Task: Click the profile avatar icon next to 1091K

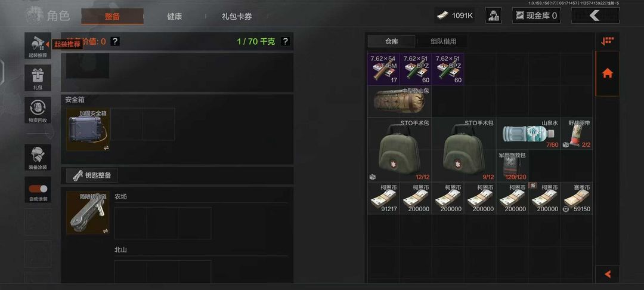Action: pos(493,16)
